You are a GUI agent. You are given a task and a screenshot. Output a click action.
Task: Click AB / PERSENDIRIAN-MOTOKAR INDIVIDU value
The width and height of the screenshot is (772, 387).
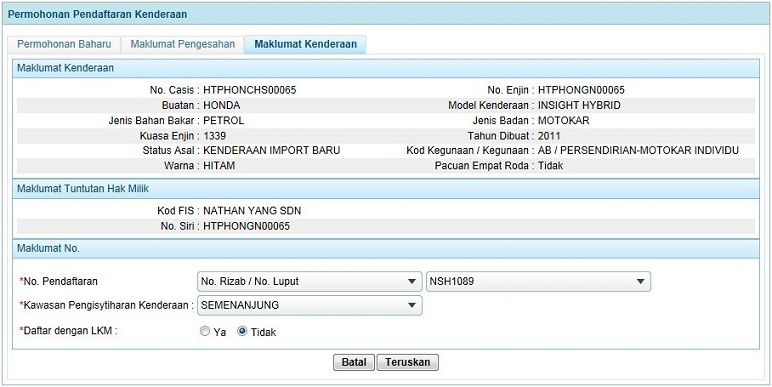tap(638, 151)
